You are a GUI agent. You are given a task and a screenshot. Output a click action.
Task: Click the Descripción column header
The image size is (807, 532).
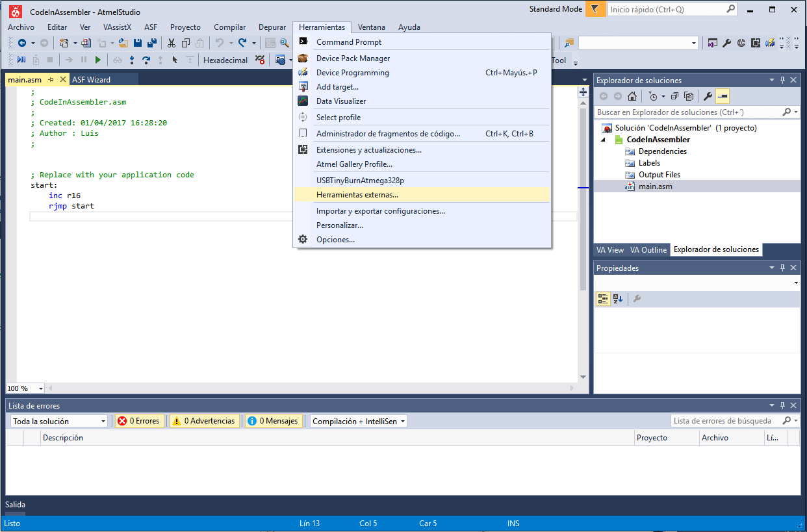[337, 438]
